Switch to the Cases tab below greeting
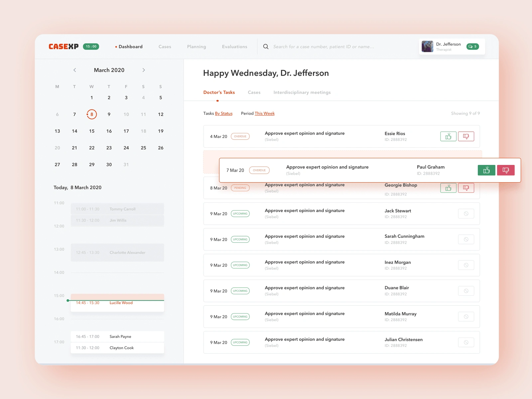 tap(254, 92)
